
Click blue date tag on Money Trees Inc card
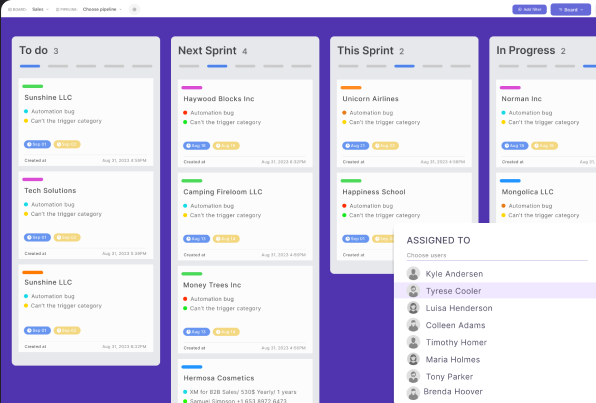point(197,332)
